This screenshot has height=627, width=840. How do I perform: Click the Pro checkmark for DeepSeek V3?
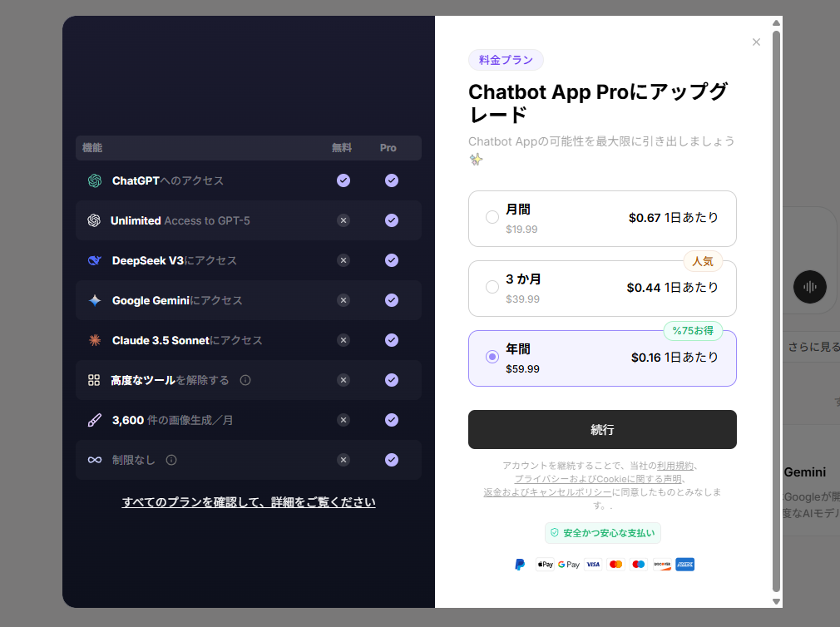click(x=392, y=261)
